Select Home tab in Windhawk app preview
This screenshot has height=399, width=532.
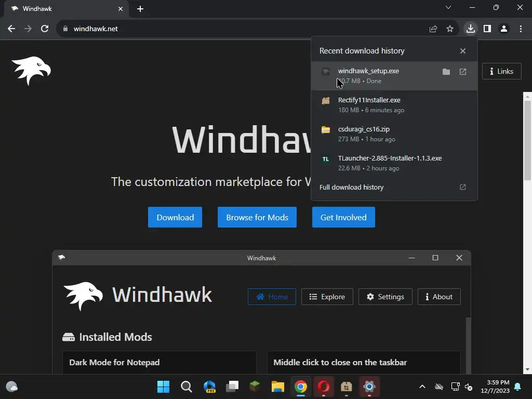pyautogui.click(x=272, y=297)
